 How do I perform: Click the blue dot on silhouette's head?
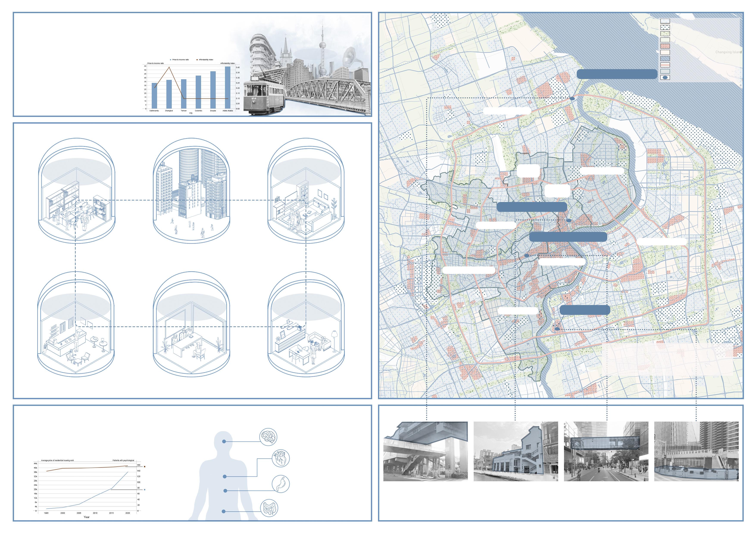pyautogui.click(x=224, y=442)
